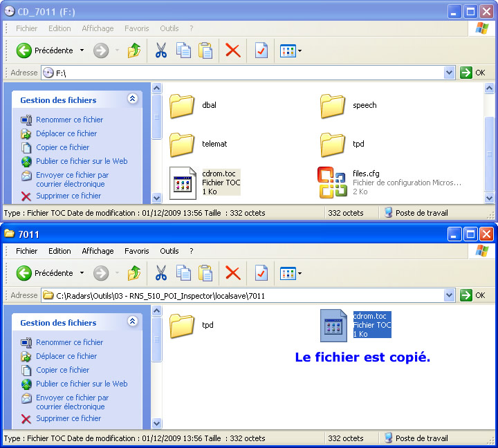Click the Paste icon in the 7011 window toolbar
This screenshot has height=448, width=498.
point(205,273)
